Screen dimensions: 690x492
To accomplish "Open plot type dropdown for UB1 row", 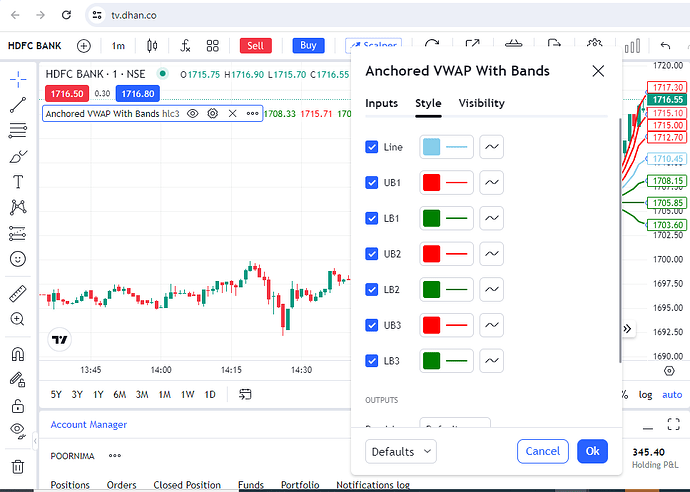I will 492,183.
